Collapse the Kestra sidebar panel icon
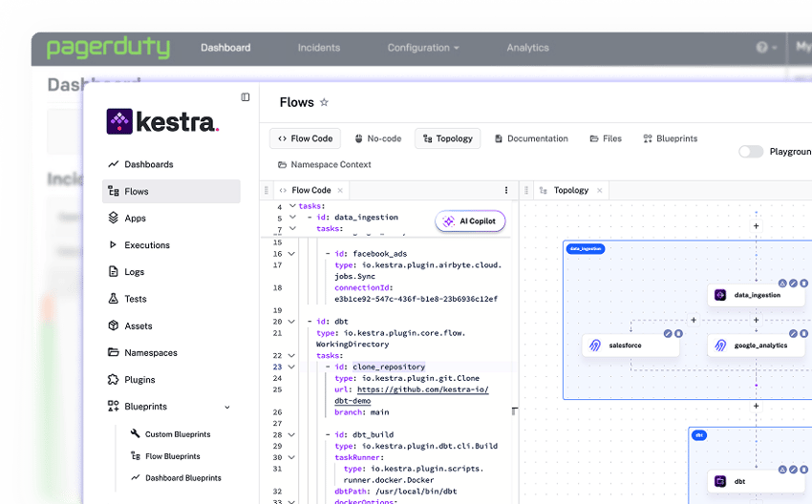The image size is (812, 504). point(246,97)
